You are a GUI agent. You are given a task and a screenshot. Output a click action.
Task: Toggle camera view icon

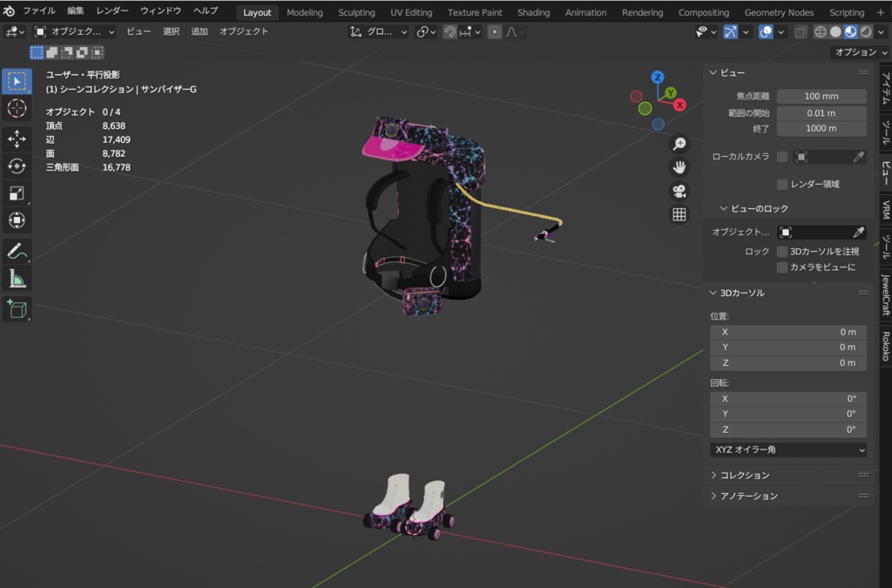[679, 191]
